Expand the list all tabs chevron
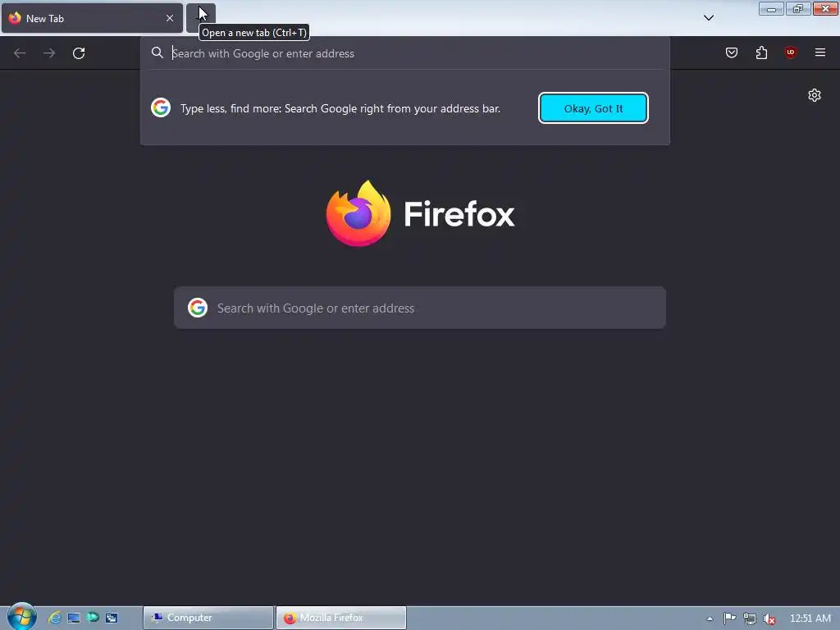Image resolution: width=840 pixels, height=630 pixels. tap(708, 18)
